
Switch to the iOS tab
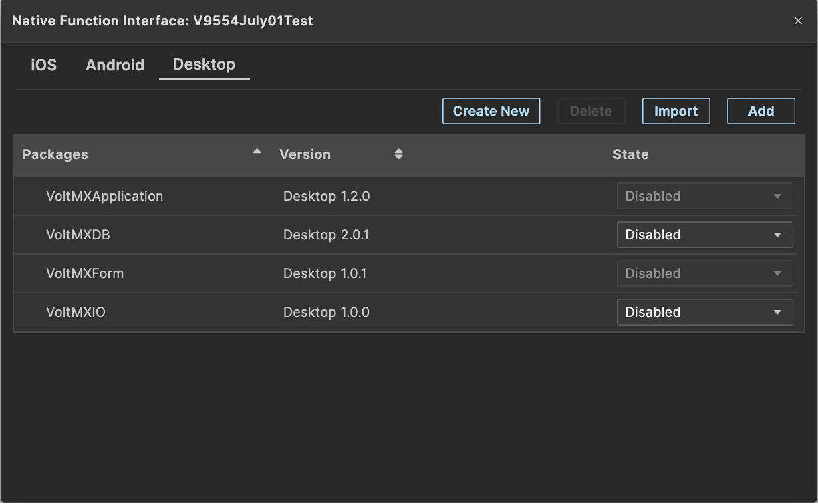pos(44,65)
